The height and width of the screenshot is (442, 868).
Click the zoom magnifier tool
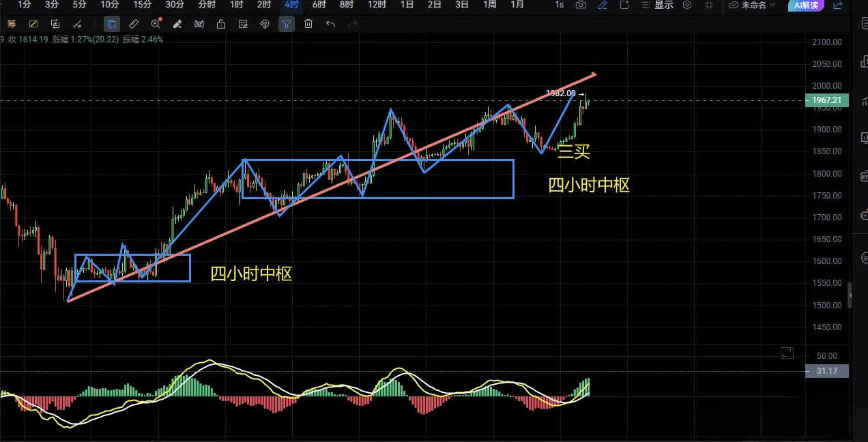pyautogui.click(x=156, y=24)
